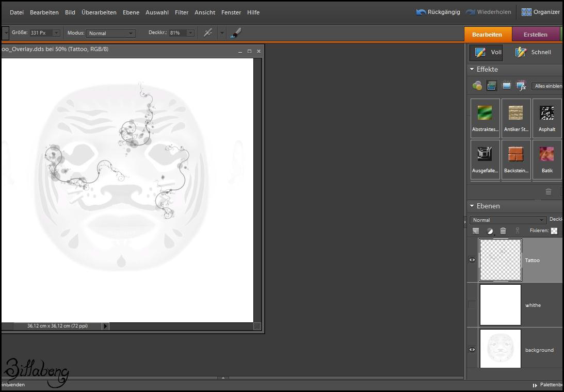This screenshot has height=392, width=564.
Task: Open the Organizer
Action: point(540,12)
